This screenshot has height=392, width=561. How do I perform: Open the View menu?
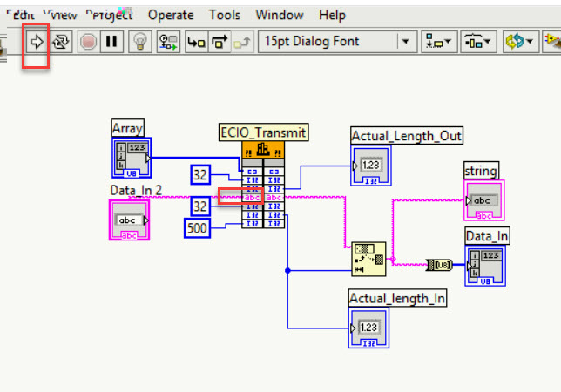click(x=60, y=15)
